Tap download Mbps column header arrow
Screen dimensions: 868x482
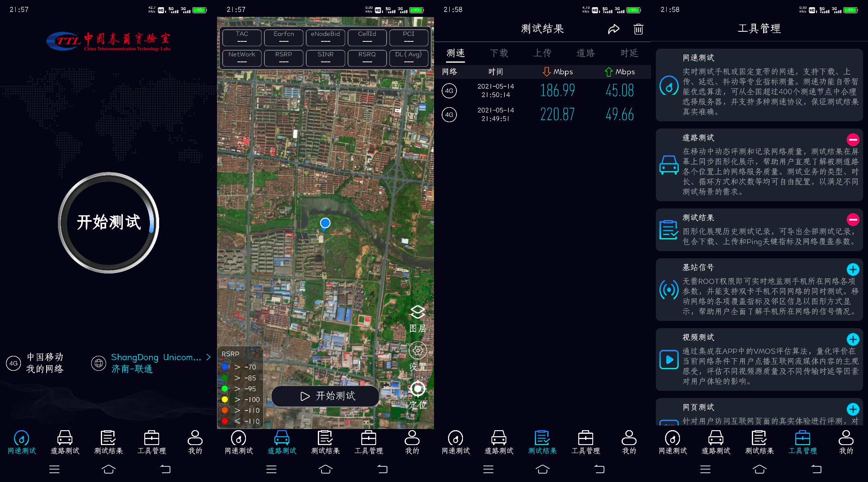pyautogui.click(x=547, y=71)
